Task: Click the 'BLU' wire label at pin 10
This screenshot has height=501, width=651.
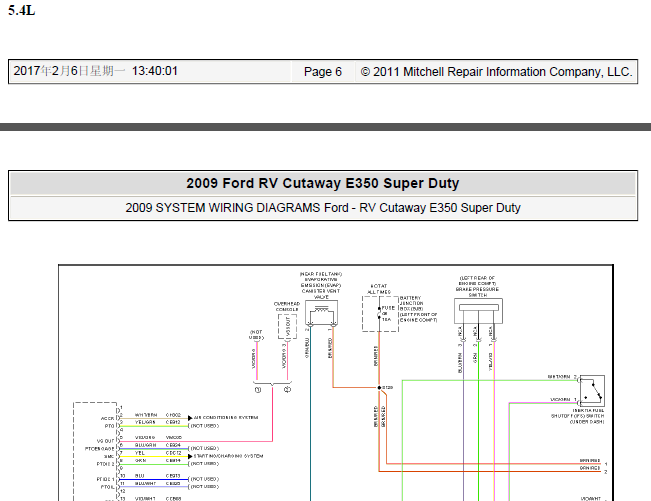Action: tap(140, 476)
